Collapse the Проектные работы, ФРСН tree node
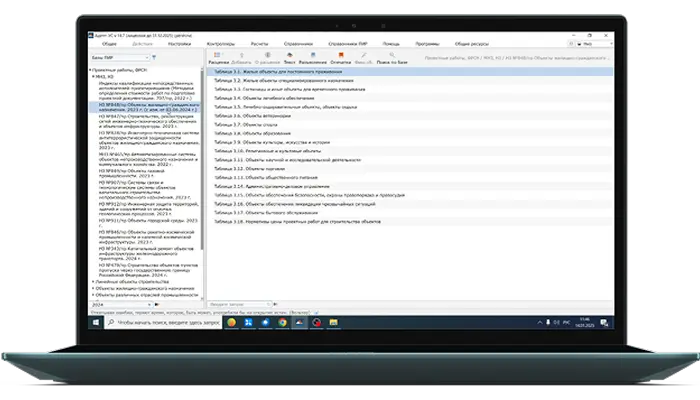The width and height of the screenshot is (700, 400). (x=92, y=70)
